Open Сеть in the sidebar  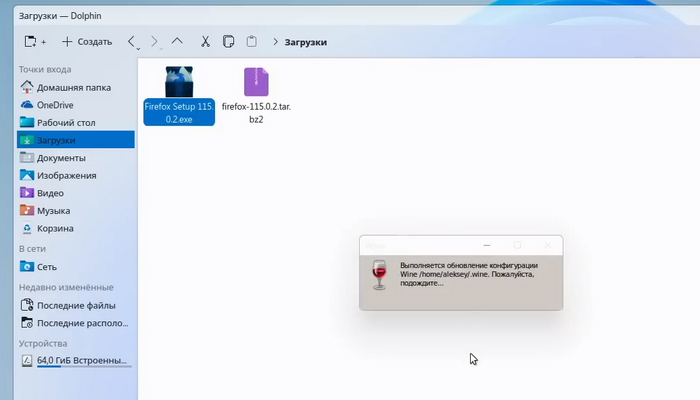(75, 267)
